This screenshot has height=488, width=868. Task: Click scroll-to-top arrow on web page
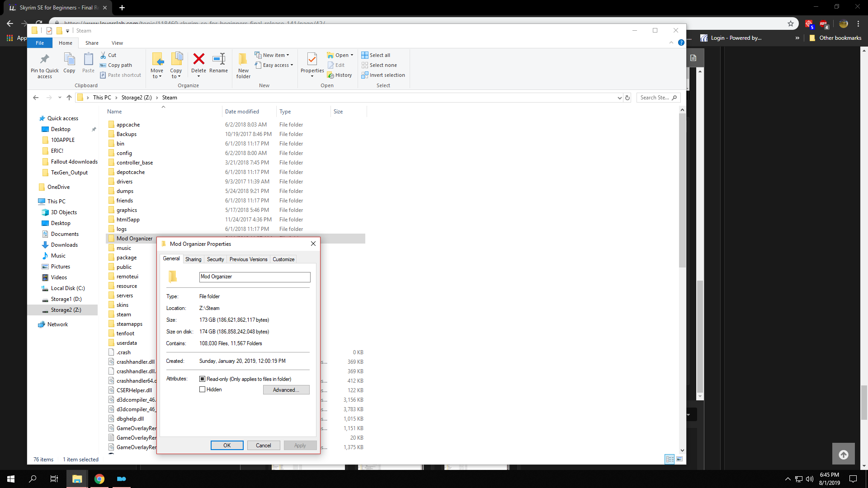(844, 454)
